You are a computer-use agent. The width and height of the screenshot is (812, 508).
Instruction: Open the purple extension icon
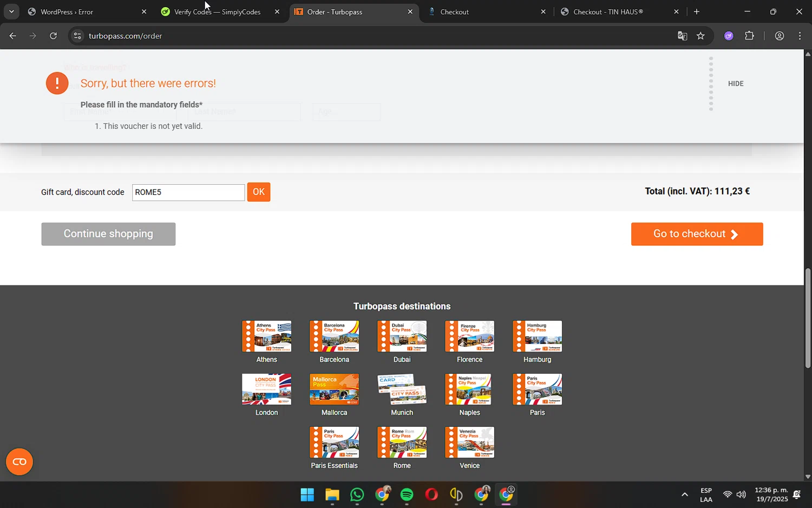[729, 36]
